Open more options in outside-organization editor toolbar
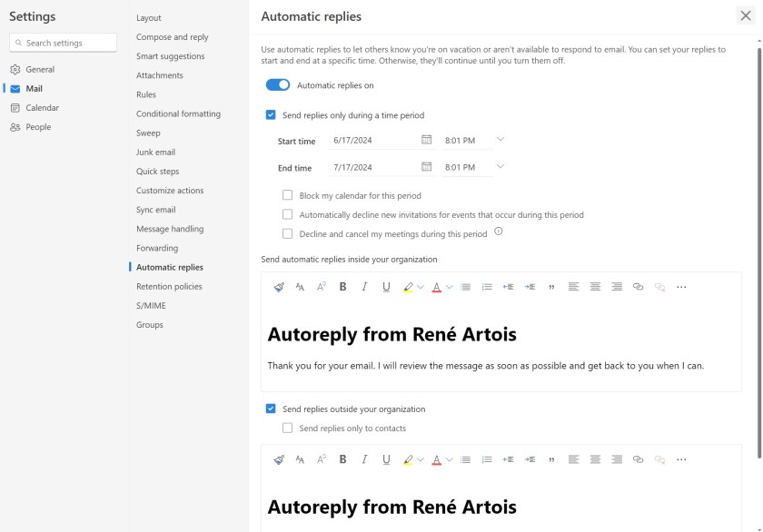Viewport: 763px width, 532px height. [681, 459]
